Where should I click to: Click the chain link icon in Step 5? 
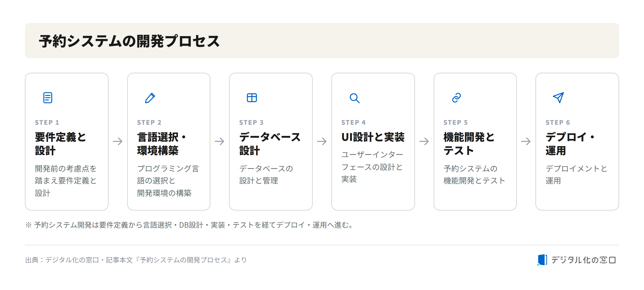[x=457, y=98]
